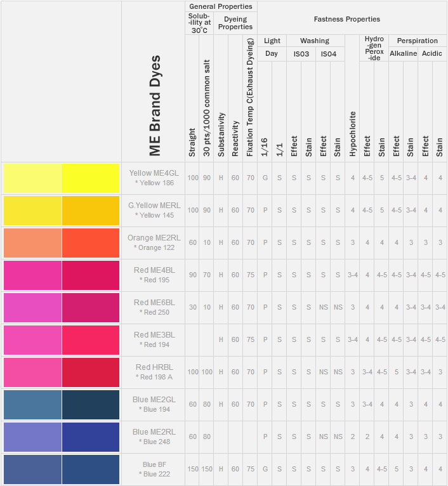Click the deep Blue BF swatch

click(x=91, y=470)
